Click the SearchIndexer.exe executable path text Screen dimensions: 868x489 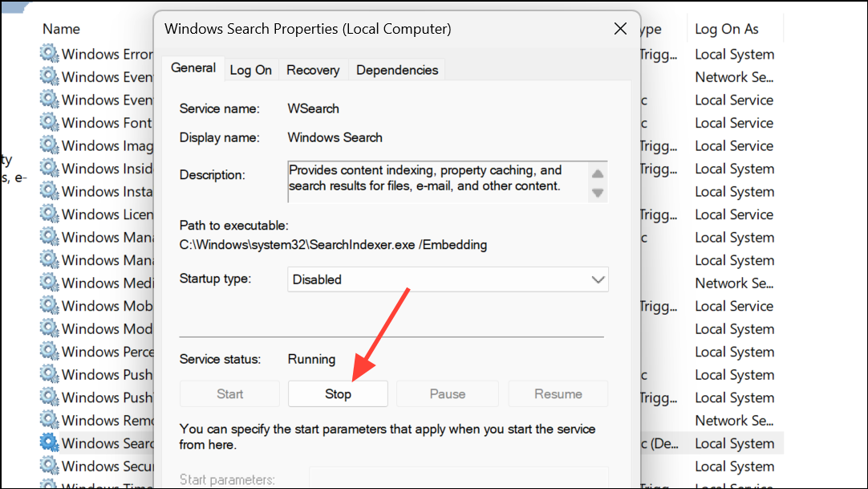(333, 245)
